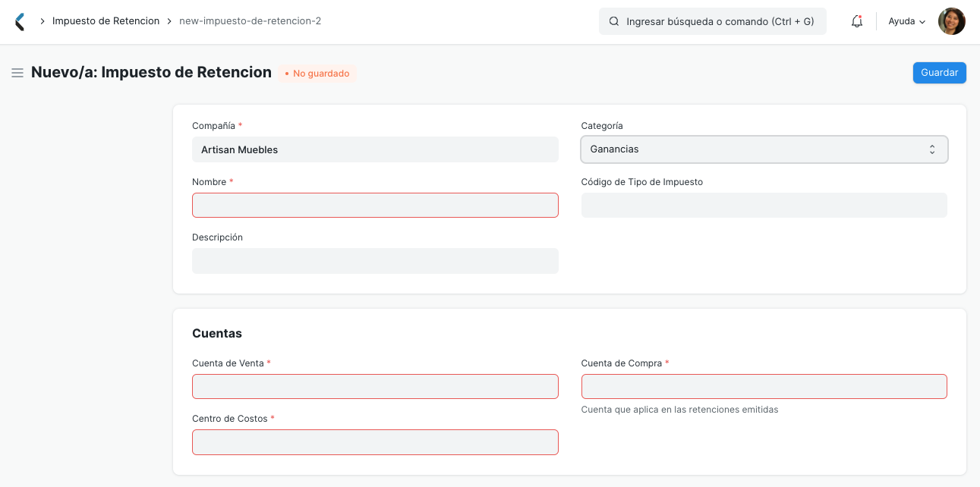Focus the Descripción input field
Screen dimensions: 980x487
[375, 261]
